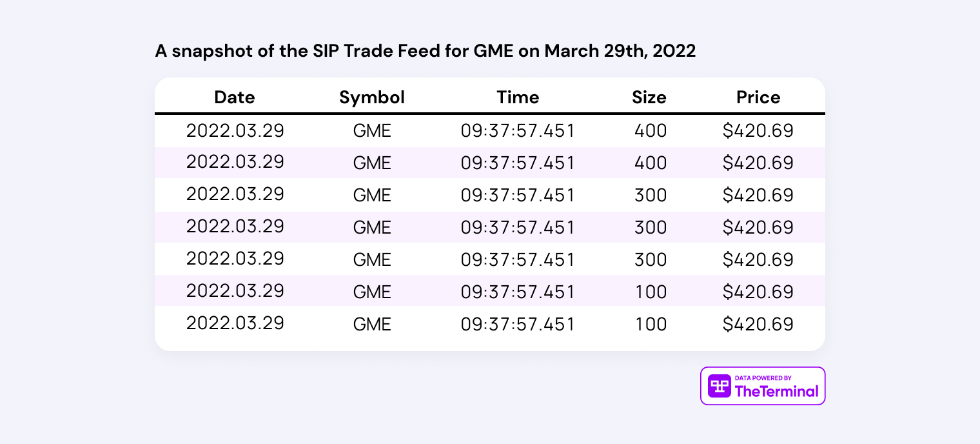Viewport: 980px width, 444px height.
Task: Select the first row's 400 size cell
Action: tap(651, 131)
